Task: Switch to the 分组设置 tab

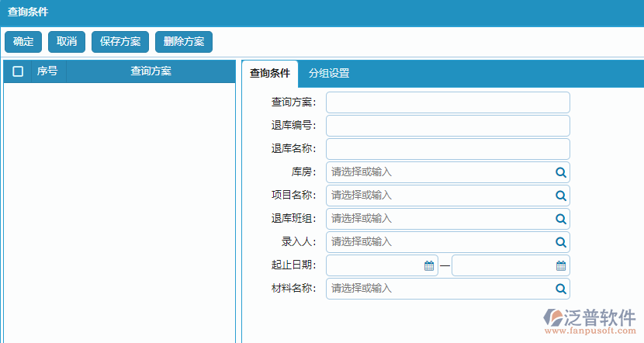Action: click(x=329, y=74)
